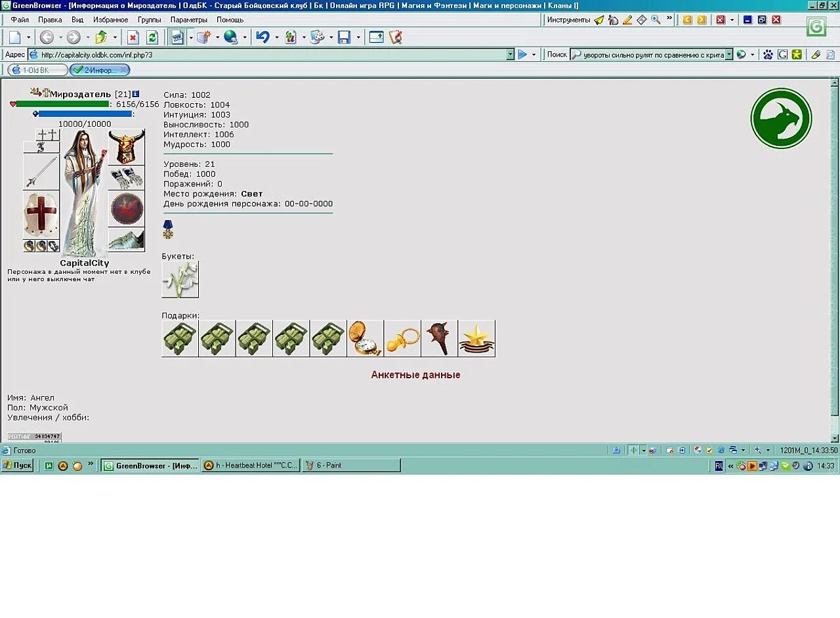Click the yellow next tab arrow
Image resolution: width=840 pixels, height=618 pixels.
click(x=702, y=20)
